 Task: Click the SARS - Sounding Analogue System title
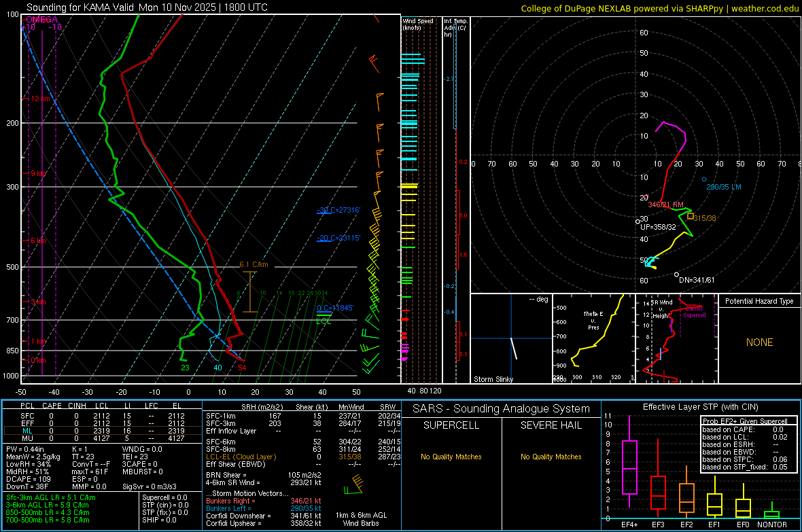(502, 409)
